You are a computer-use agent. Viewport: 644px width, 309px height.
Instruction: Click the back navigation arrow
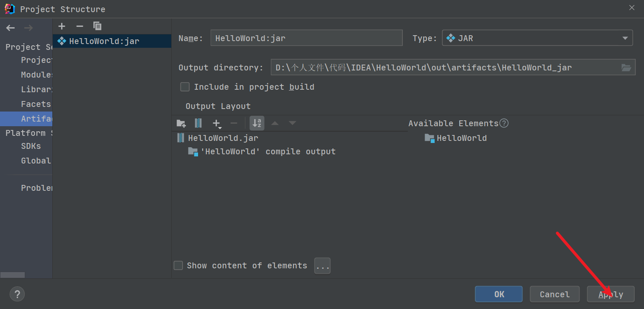pos(10,28)
